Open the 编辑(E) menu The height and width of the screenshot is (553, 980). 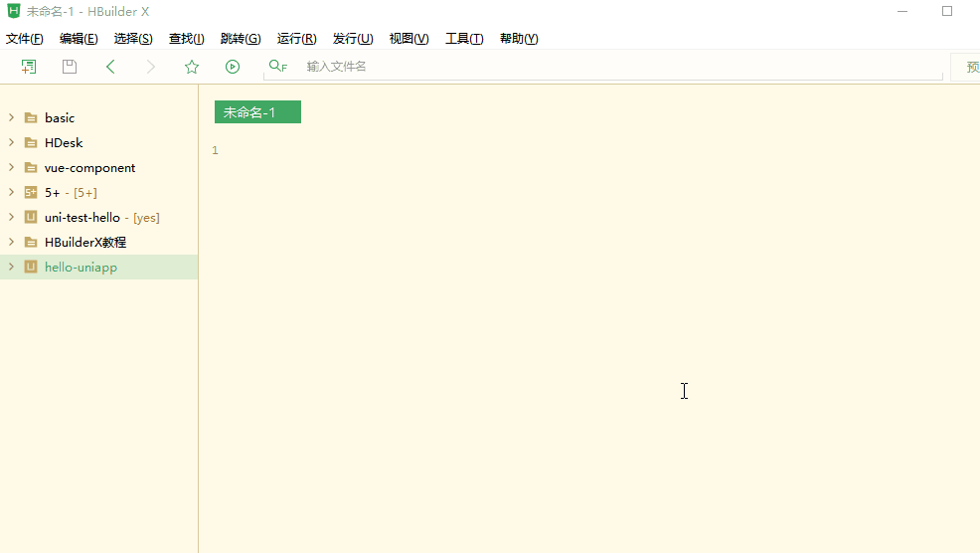click(79, 39)
